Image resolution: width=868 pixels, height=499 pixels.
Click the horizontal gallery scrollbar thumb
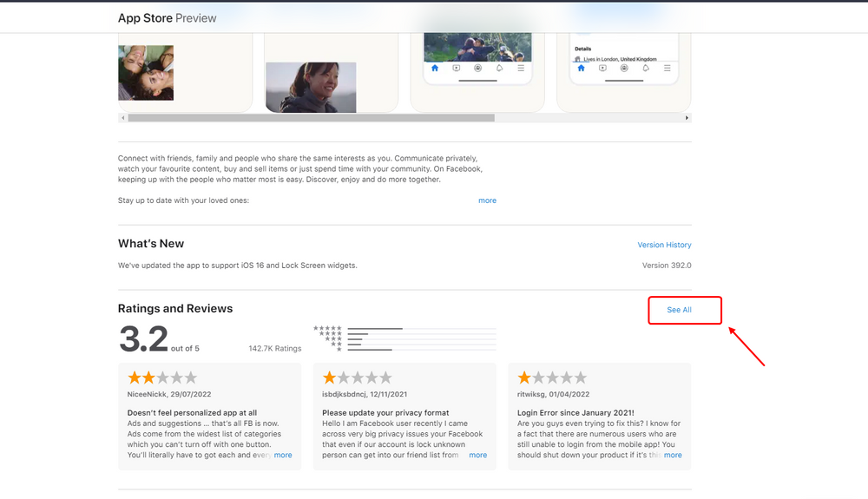(x=311, y=118)
